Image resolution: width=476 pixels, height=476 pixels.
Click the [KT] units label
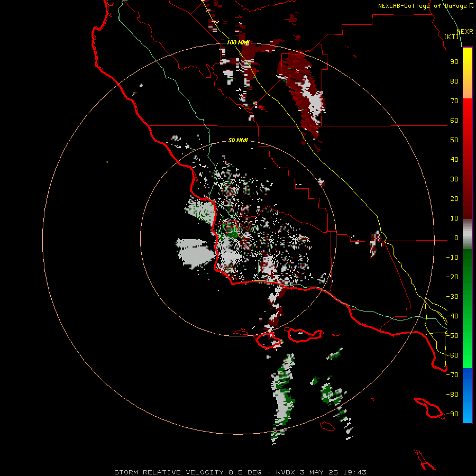coord(452,36)
